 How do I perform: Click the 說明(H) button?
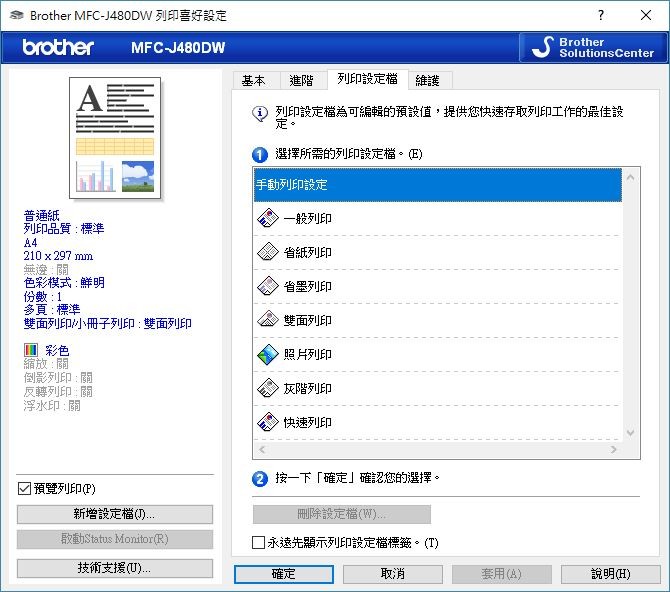click(x=611, y=574)
